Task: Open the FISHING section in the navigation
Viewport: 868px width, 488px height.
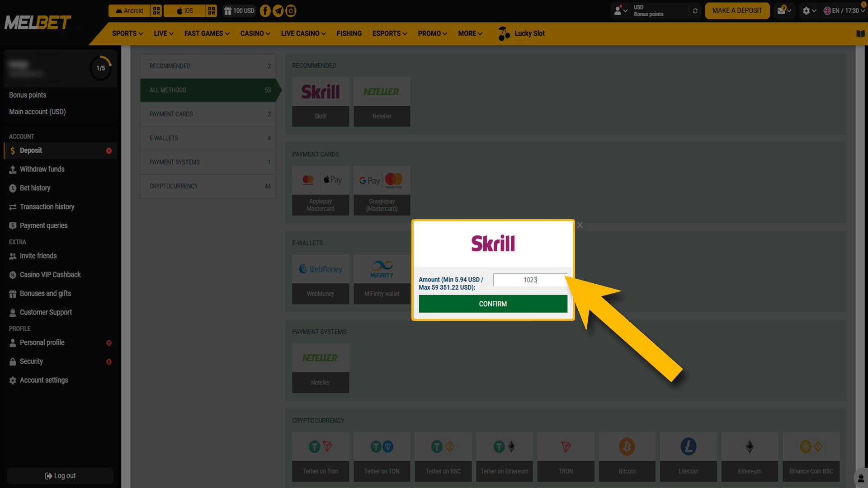Action: pyautogui.click(x=349, y=33)
